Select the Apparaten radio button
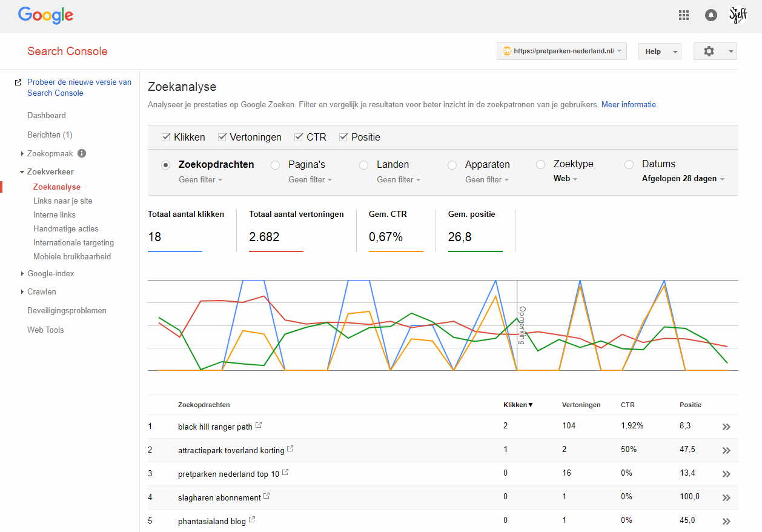This screenshot has height=532, width=762. [452, 165]
